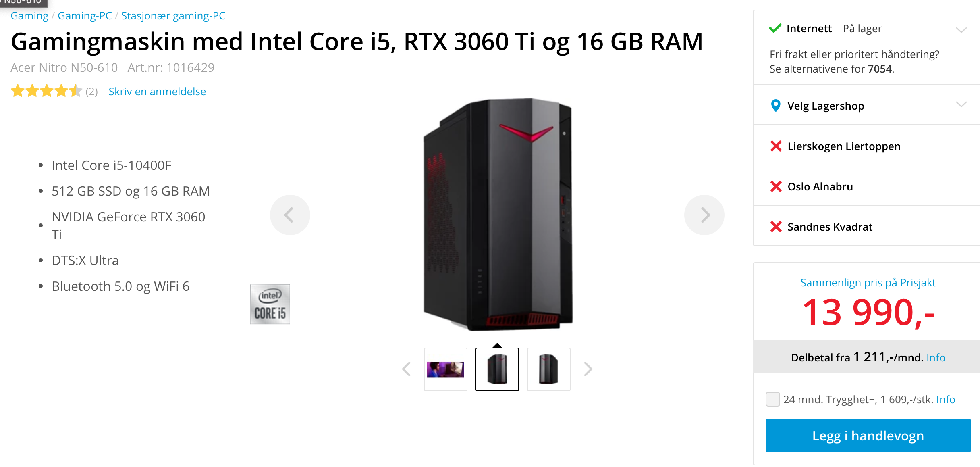The height and width of the screenshot is (467, 980).
Task: Click the yellow star rating
Action: pos(46,91)
